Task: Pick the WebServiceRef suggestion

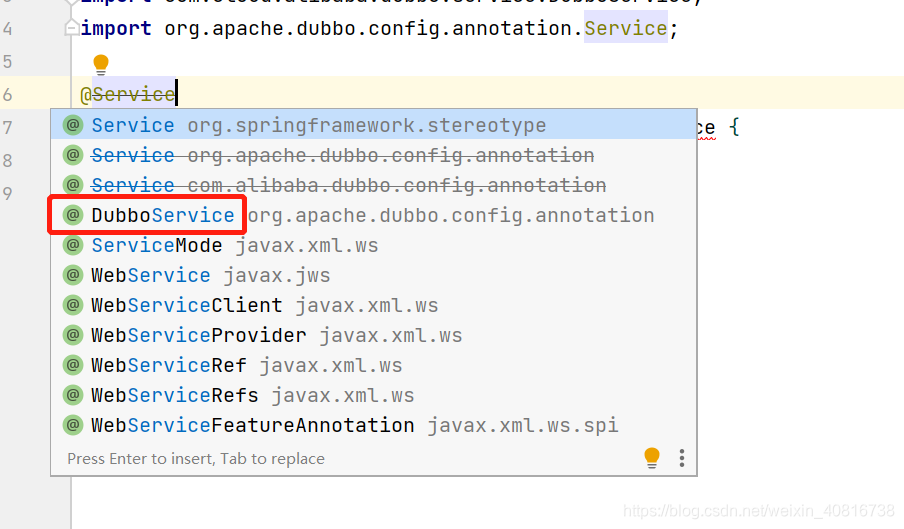Action: pyautogui.click(x=374, y=365)
